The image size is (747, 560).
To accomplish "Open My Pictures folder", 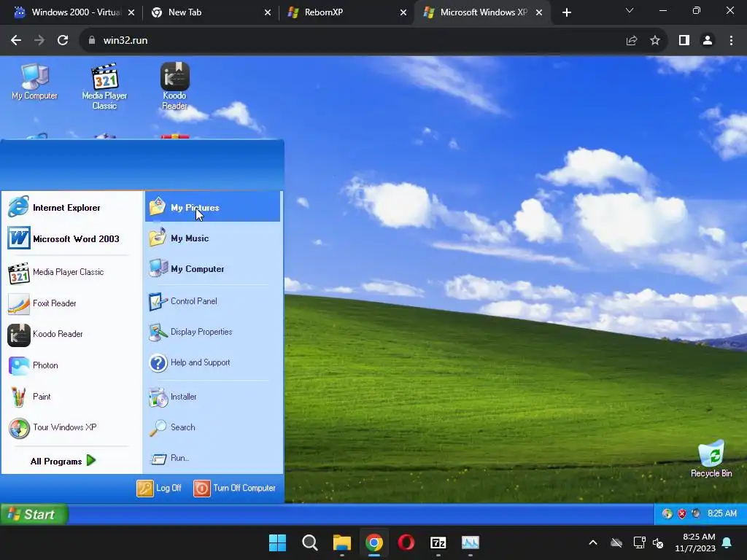I will tap(212, 208).
